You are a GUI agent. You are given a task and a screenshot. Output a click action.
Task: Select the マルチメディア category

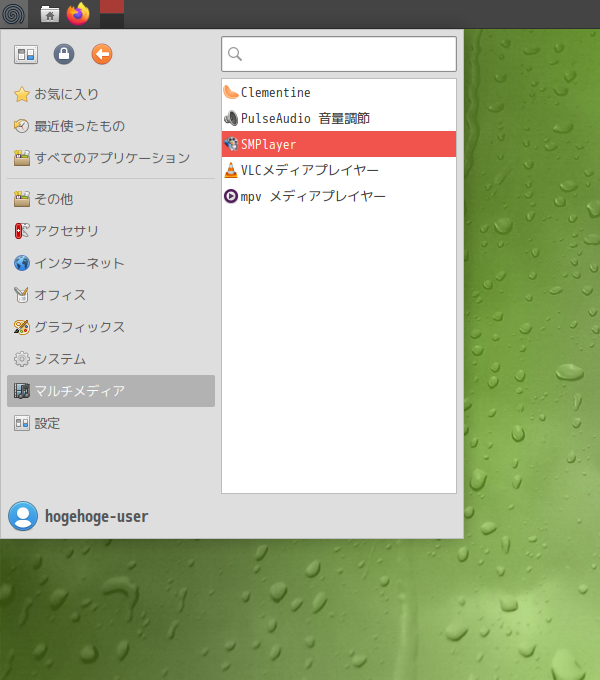[111, 391]
